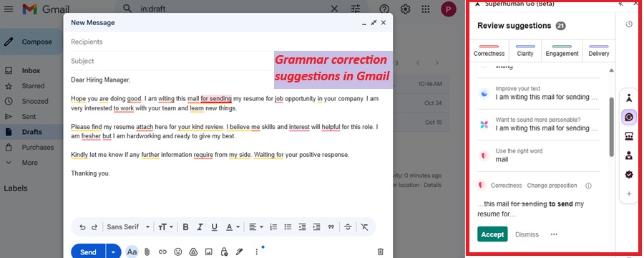Open Gmail settings gear

pos(406,9)
